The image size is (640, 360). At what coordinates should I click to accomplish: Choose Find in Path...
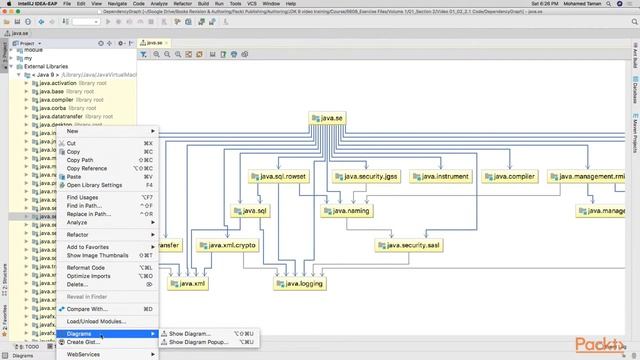(x=107, y=206)
